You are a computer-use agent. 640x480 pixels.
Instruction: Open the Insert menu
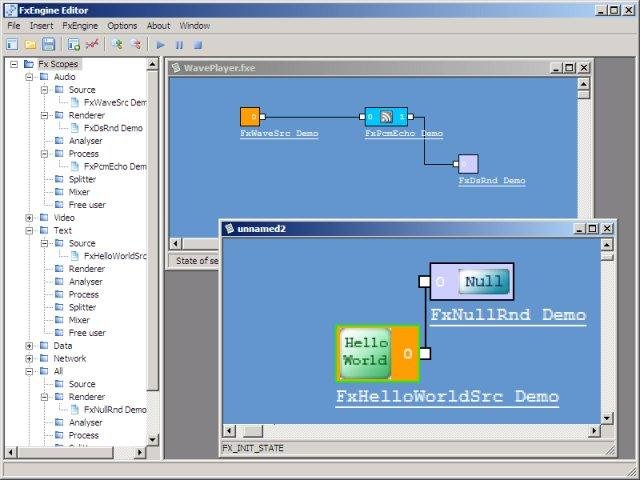coord(41,26)
